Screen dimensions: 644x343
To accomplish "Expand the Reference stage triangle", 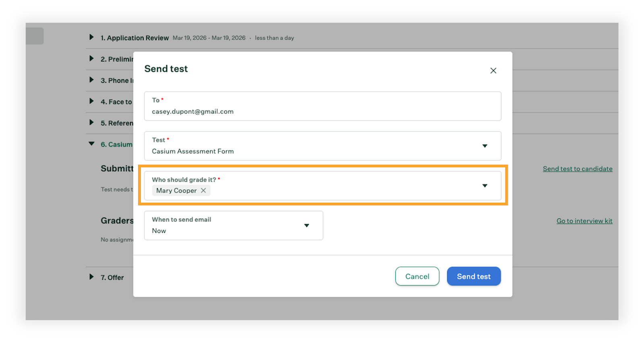I will [91, 123].
